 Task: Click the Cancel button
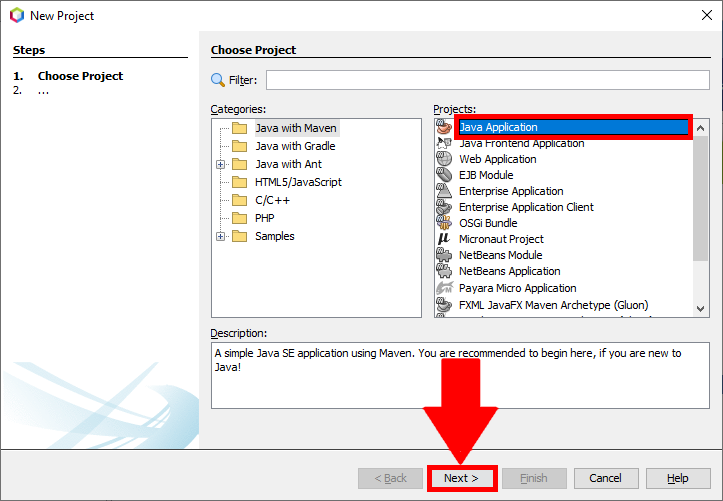coord(606,478)
